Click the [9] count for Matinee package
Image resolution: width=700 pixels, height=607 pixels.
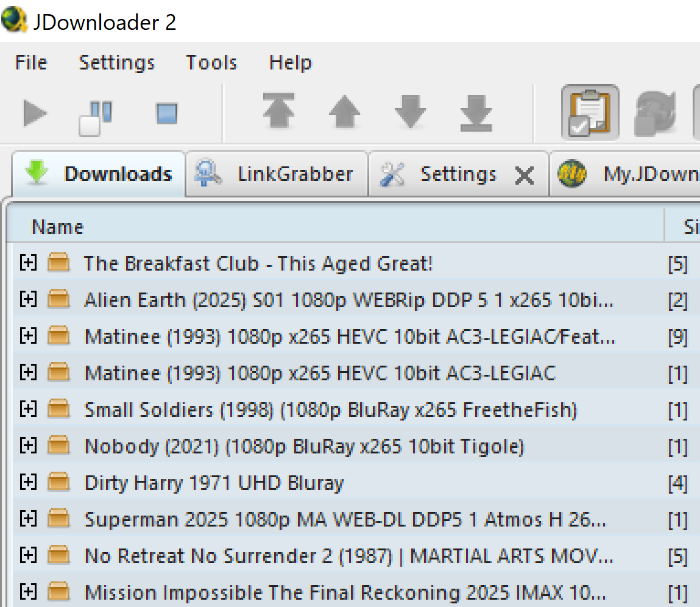point(677,337)
